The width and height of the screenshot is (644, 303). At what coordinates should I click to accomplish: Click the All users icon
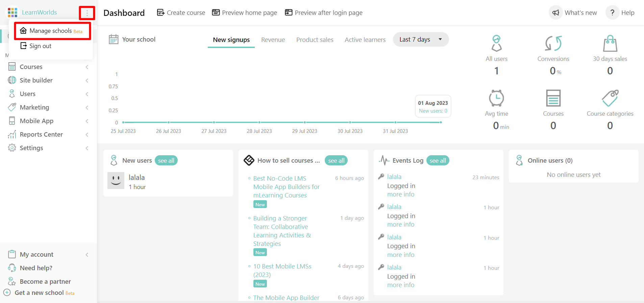click(496, 43)
